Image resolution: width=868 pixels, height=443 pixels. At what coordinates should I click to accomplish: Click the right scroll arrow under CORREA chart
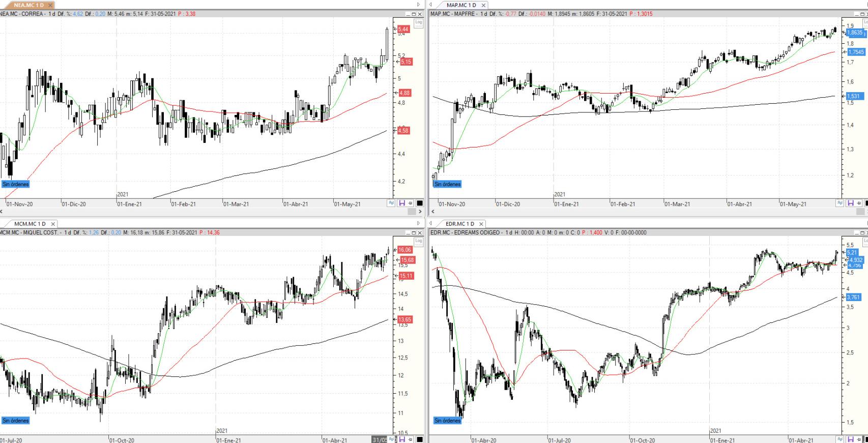420,211
